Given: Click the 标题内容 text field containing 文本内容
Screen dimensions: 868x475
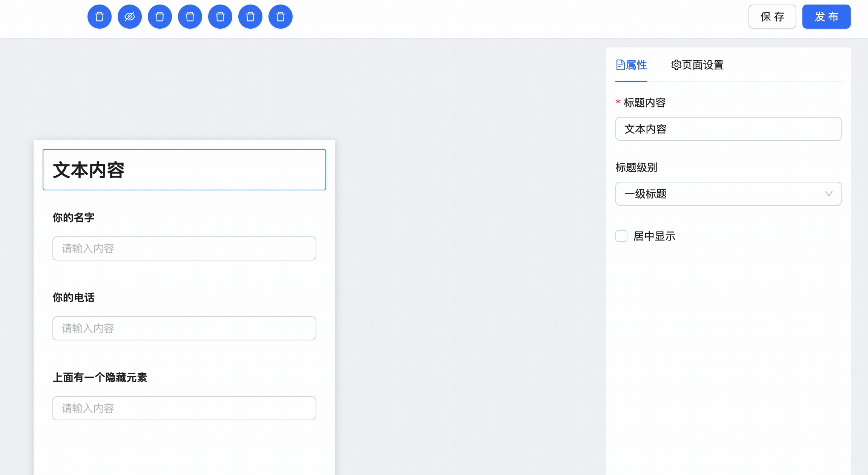Looking at the screenshot, I should (x=728, y=129).
